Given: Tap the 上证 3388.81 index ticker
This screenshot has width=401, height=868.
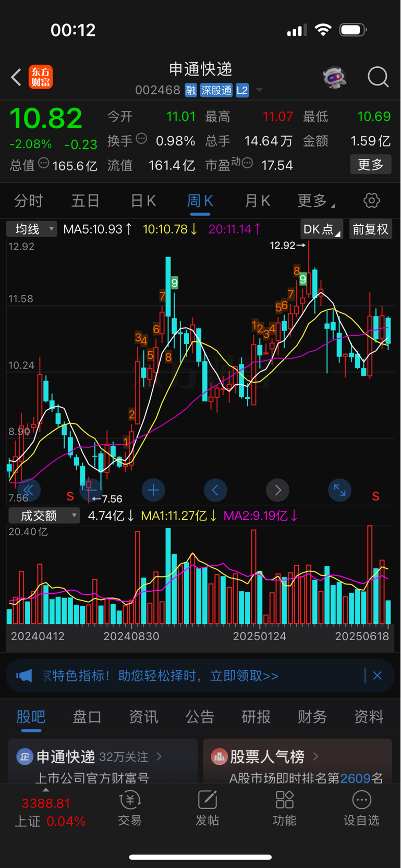Looking at the screenshot, I should pyautogui.click(x=50, y=812).
